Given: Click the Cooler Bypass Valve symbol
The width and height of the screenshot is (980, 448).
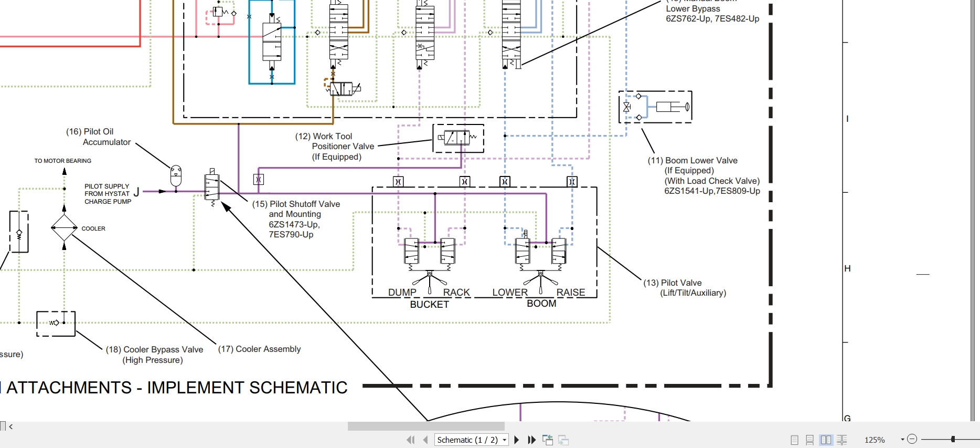Looking at the screenshot, I should 56,324.
